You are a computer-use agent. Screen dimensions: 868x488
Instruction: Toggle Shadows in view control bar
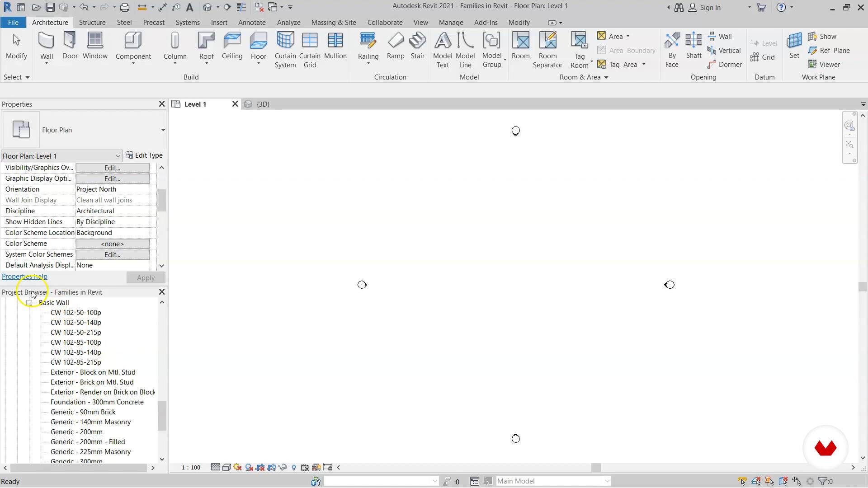[249, 467]
